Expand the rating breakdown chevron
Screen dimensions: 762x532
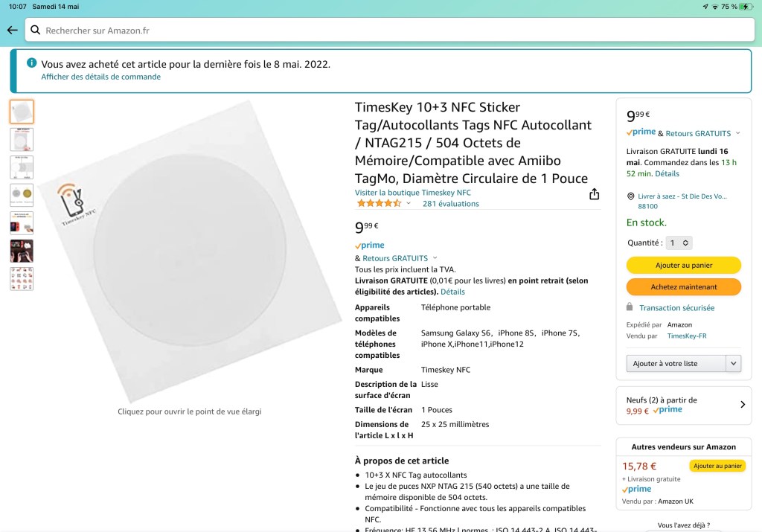click(409, 204)
